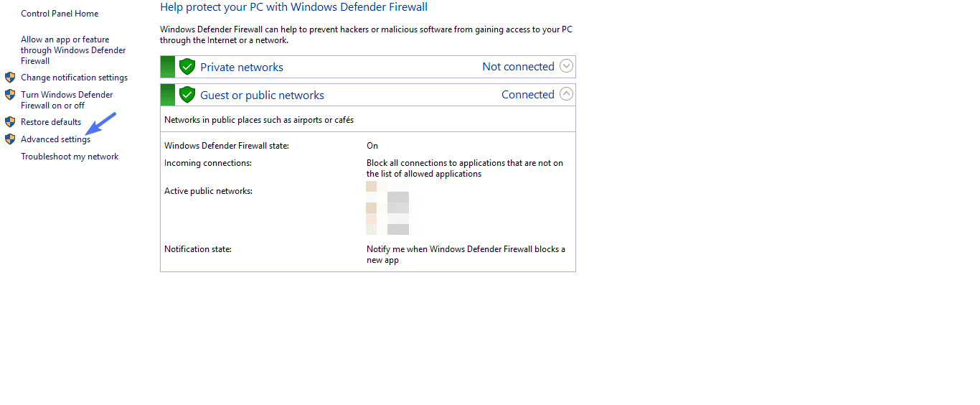This screenshot has width=980, height=405.
Task: Select Restore defaults link
Action: pyautogui.click(x=51, y=122)
